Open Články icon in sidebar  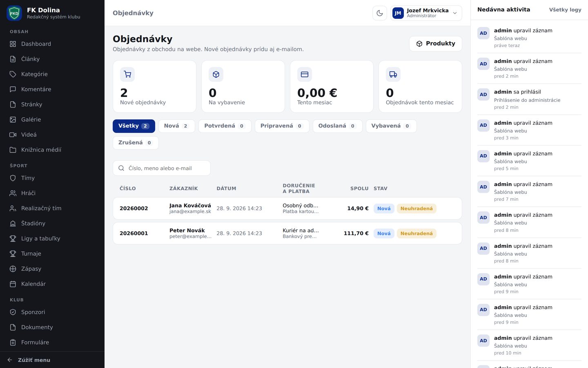13,59
